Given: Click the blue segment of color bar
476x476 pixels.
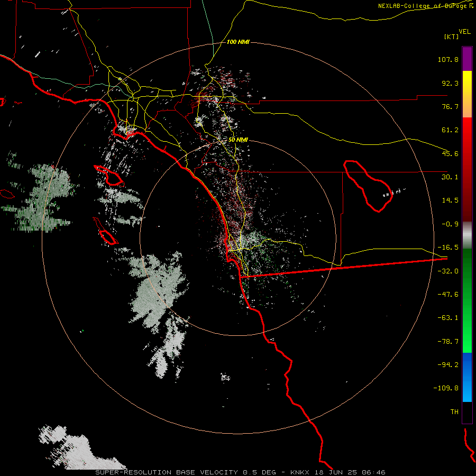Looking at the screenshot, I should [467, 377].
